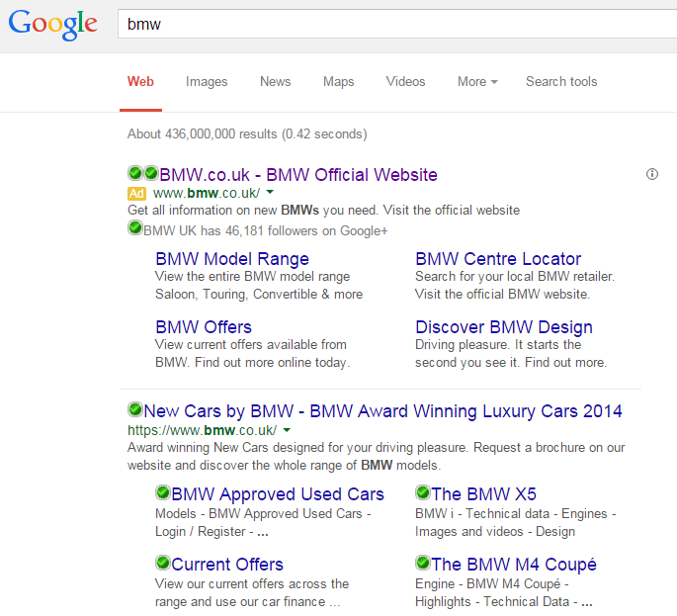Click 'Engine - BMW M4 Coupé -' snippet
This screenshot has height=616, width=677.
point(492,584)
